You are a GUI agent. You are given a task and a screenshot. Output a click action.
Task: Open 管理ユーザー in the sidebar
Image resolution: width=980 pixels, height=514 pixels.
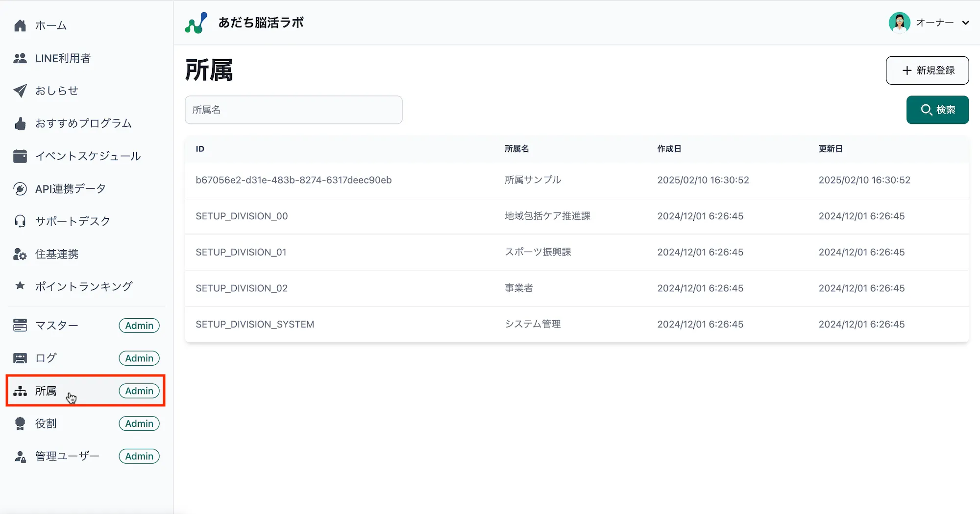[x=67, y=456]
